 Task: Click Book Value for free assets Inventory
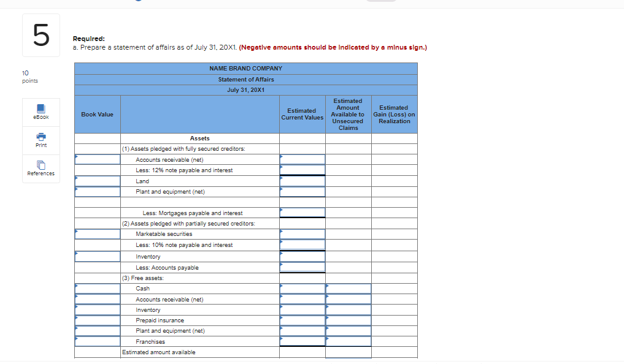tap(98, 310)
